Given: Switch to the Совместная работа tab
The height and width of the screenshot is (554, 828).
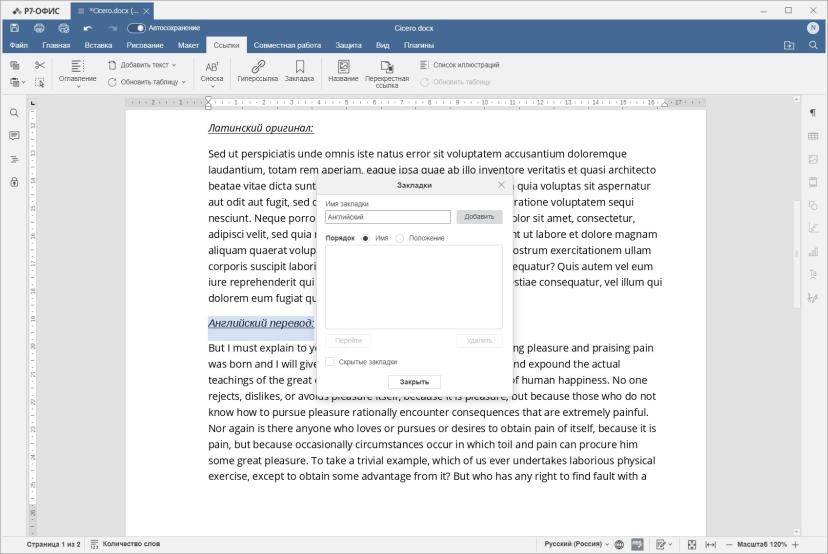Looking at the screenshot, I should (x=287, y=45).
